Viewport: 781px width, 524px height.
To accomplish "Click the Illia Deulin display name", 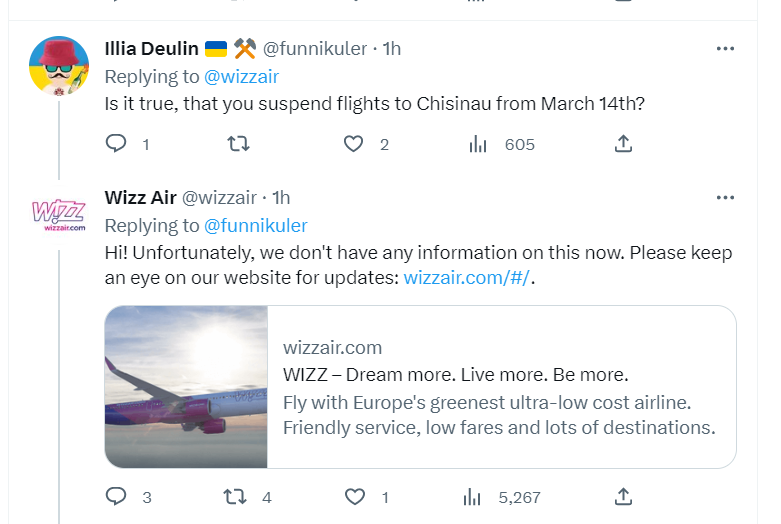I will (151, 48).
